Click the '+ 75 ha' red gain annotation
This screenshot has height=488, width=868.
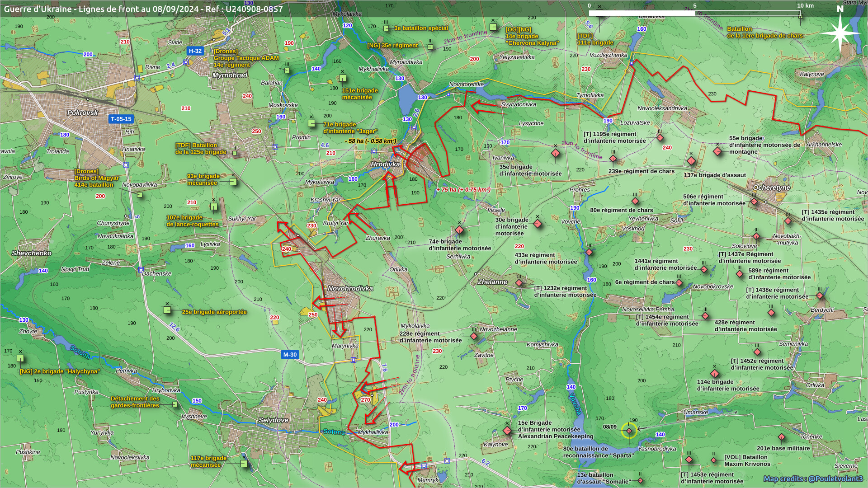(463, 190)
